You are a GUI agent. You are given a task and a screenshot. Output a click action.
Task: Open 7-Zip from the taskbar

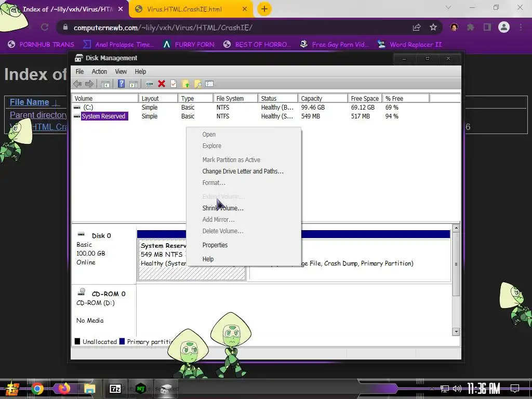(x=115, y=389)
